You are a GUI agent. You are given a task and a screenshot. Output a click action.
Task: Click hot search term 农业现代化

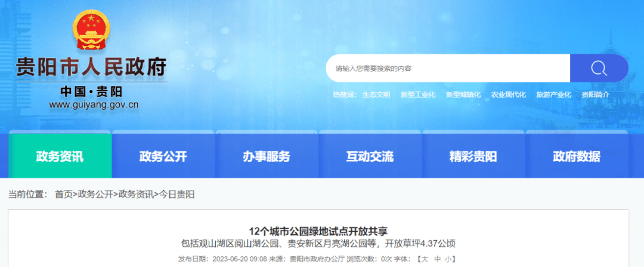[509, 95]
